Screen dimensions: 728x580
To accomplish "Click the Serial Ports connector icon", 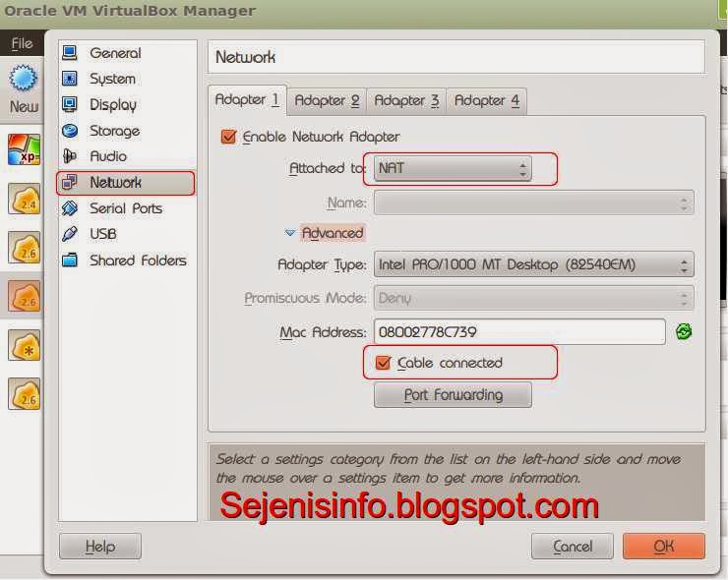I will click(70, 207).
